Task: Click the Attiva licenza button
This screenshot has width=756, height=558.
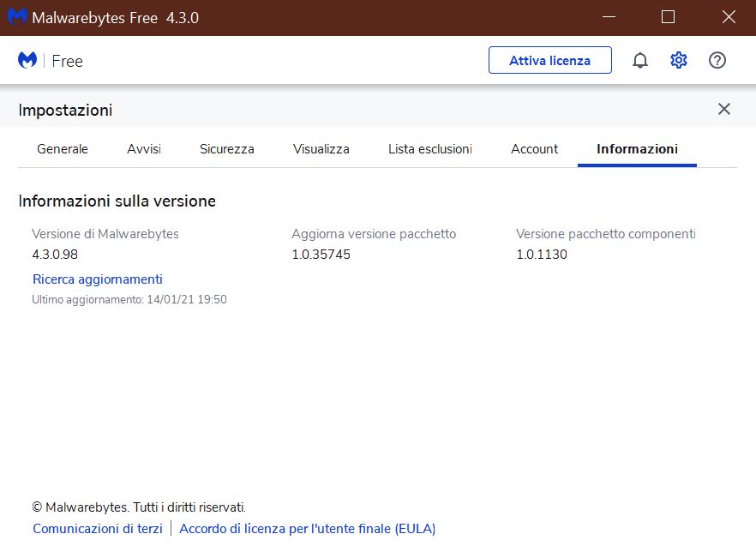Action: [x=550, y=60]
